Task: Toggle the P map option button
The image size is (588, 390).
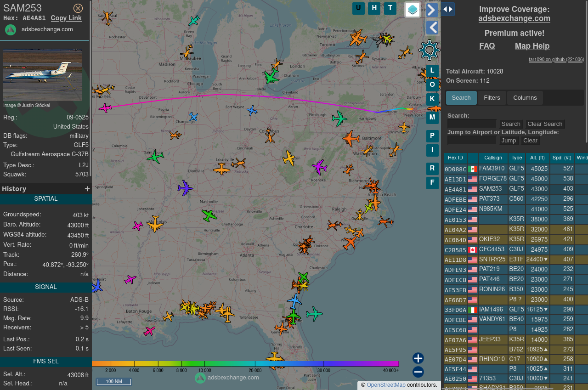Action: coord(432,136)
